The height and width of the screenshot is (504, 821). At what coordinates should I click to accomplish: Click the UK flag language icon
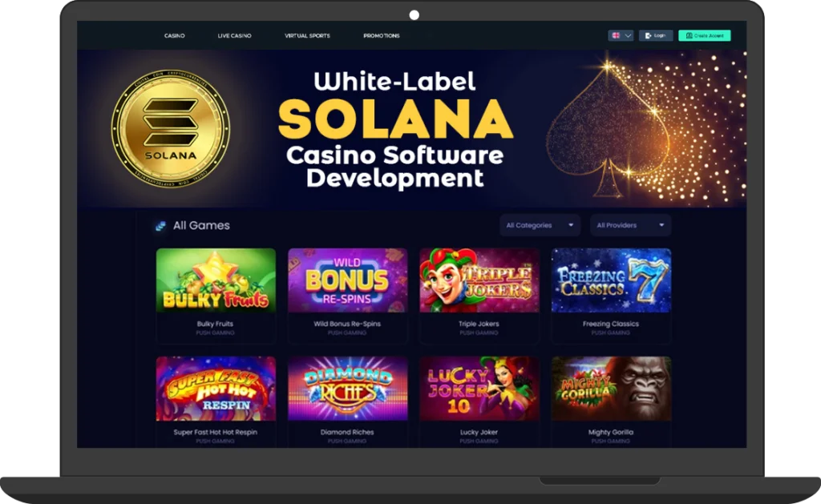pyautogui.click(x=617, y=35)
